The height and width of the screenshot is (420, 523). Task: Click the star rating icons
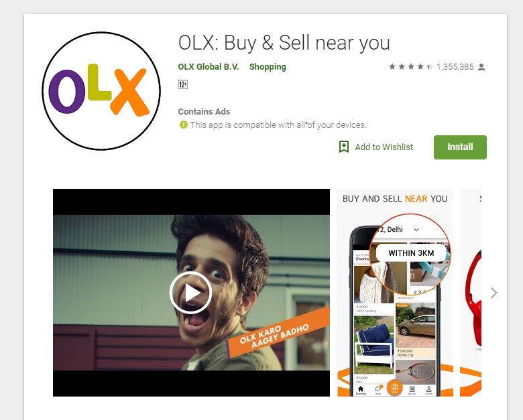[411, 67]
